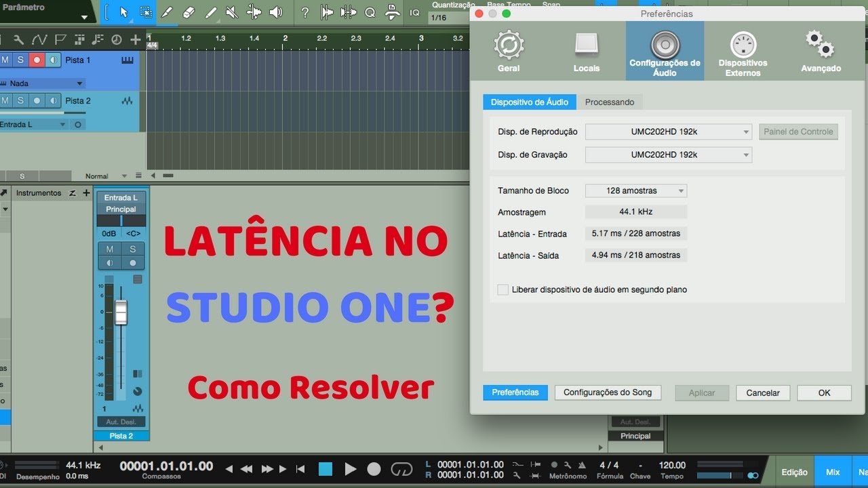Open the Mix view
This screenshot has height=488, width=868.
point(833,472)
